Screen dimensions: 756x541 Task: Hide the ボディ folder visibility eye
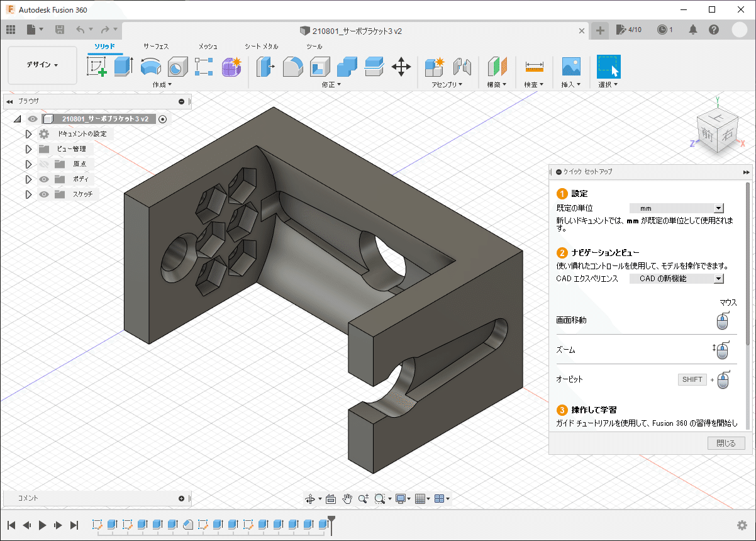(44, 179)
